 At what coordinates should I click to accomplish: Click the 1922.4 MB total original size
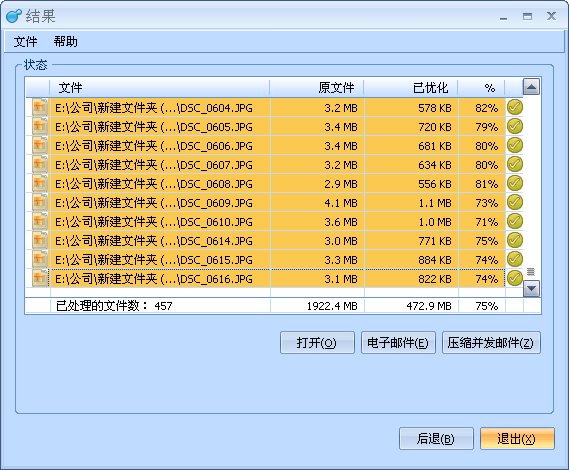click(x=332, y=306)
